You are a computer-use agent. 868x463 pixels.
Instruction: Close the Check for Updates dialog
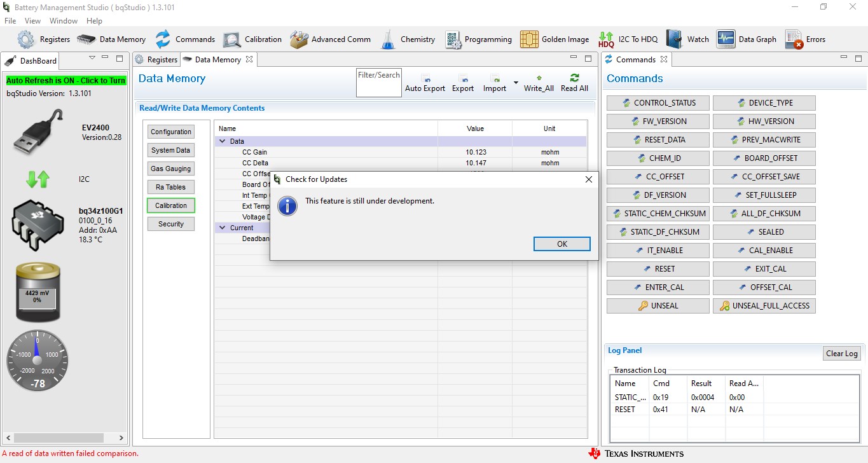(588, 179)
